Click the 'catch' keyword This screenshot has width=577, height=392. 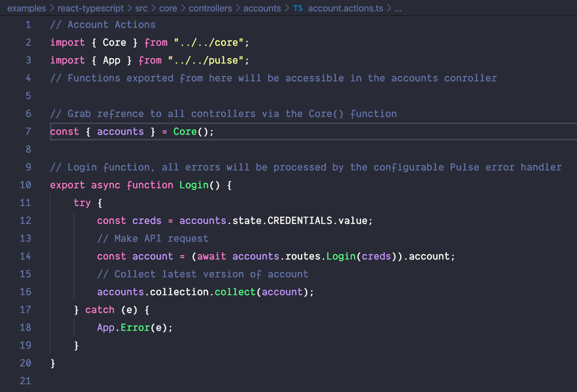[100, 310]
